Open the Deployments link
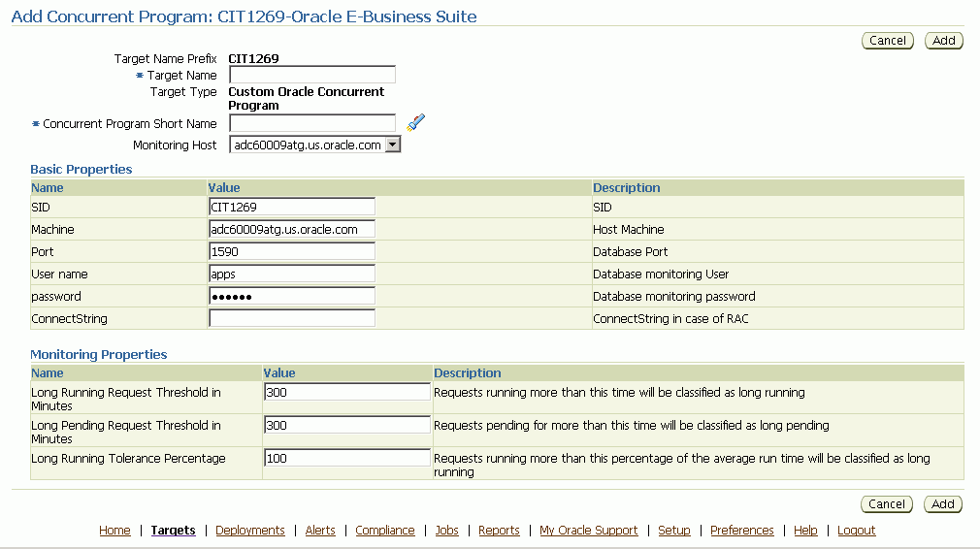The height and width of the screenshot is (549, 980). (x=250, y=531)
